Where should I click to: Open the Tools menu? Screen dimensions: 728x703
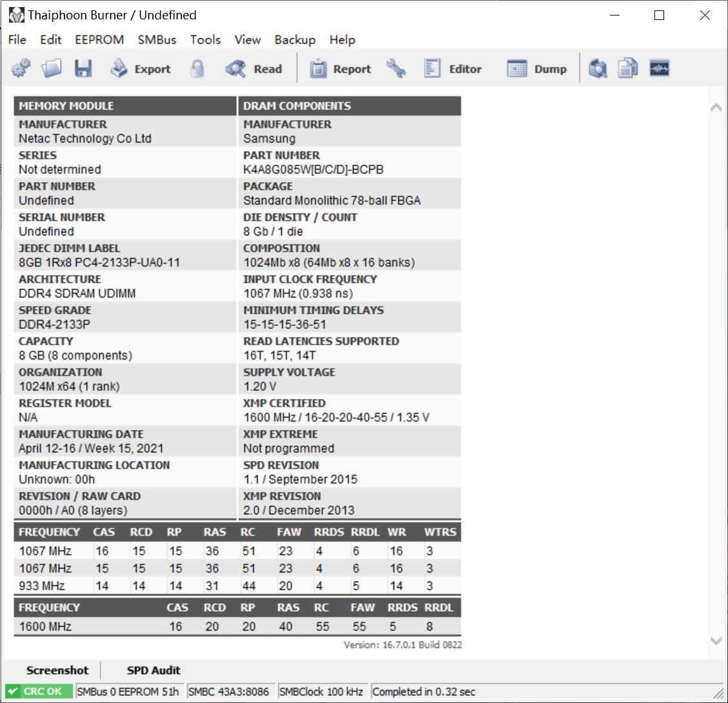205,40
